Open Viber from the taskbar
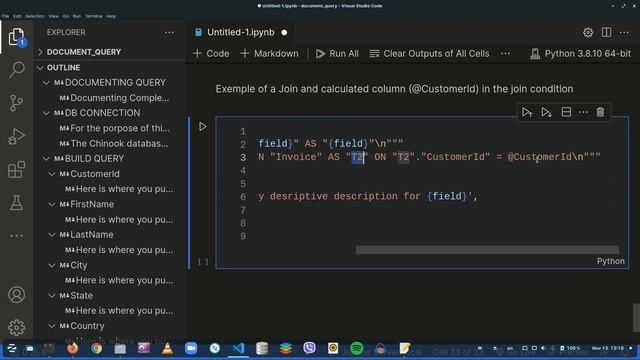Viewport: 640px width, 360px height. [309, 348]
